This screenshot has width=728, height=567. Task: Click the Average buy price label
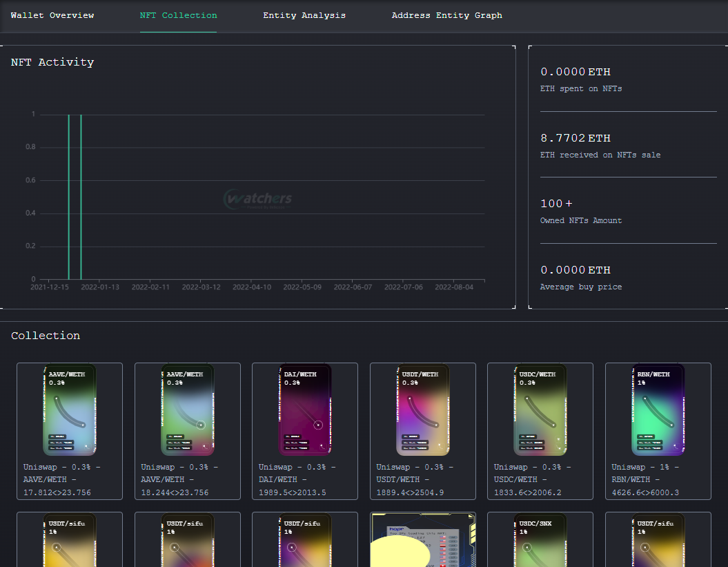pos(581,287)
